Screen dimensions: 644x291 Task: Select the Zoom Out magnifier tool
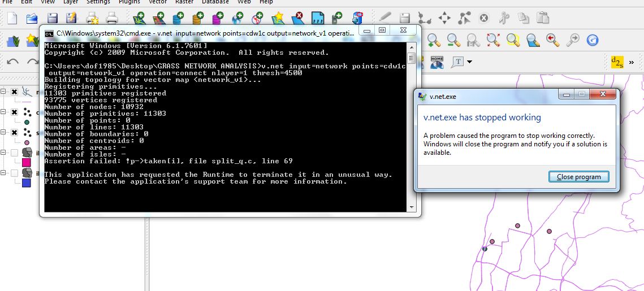(453, 40)
